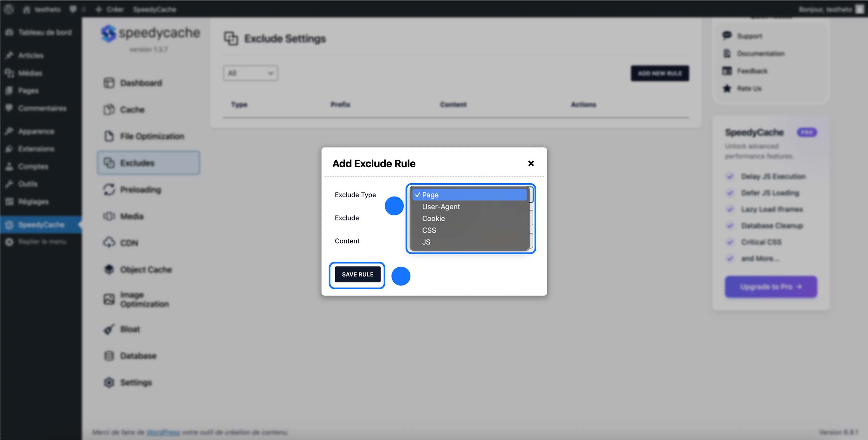The image size is (868, 440).
Task: Open the CDN cloud icon
Action: (x=109, y=243)
